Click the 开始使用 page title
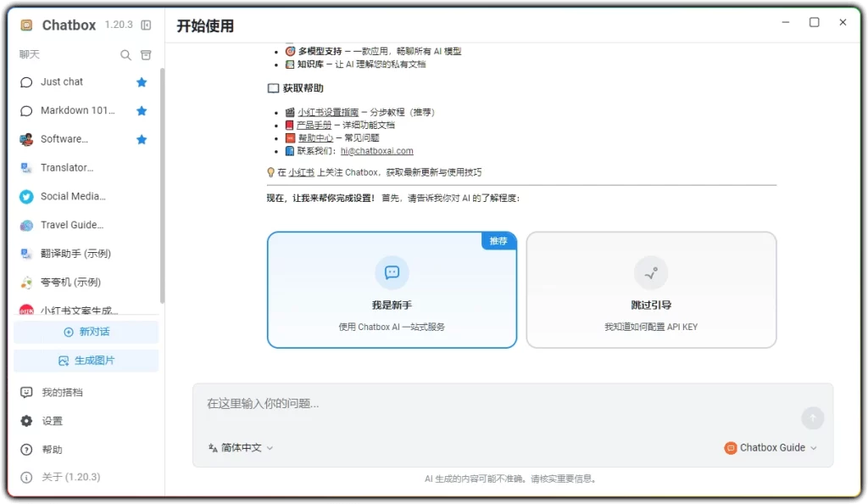Viewport: 868px width, 504px height. click(205, 26)
